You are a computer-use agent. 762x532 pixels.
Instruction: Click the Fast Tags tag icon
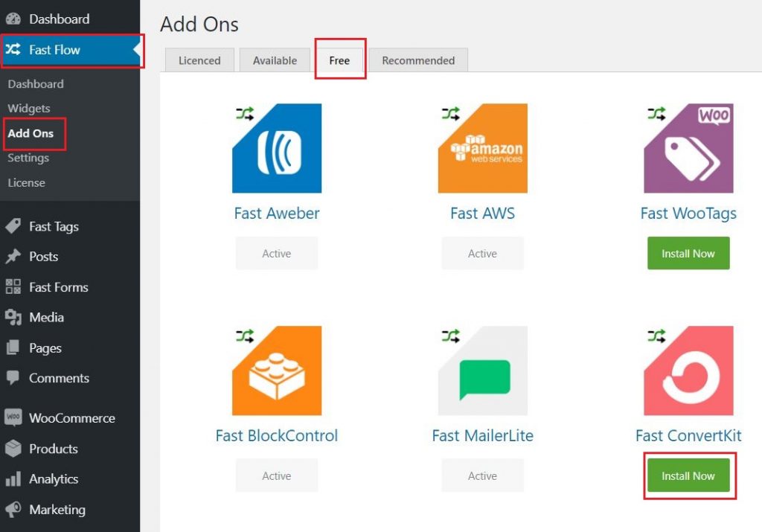tap(13, 226)
